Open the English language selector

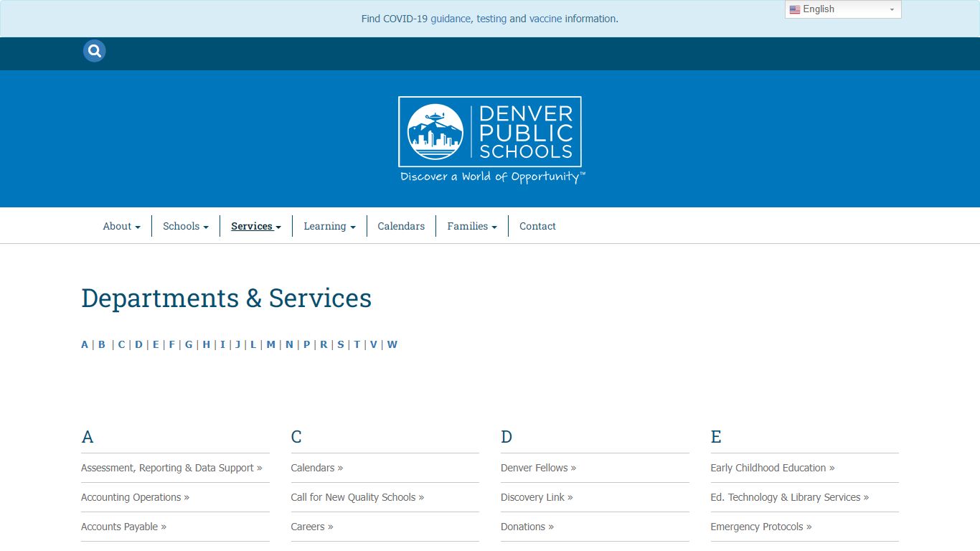coord(843,9)
